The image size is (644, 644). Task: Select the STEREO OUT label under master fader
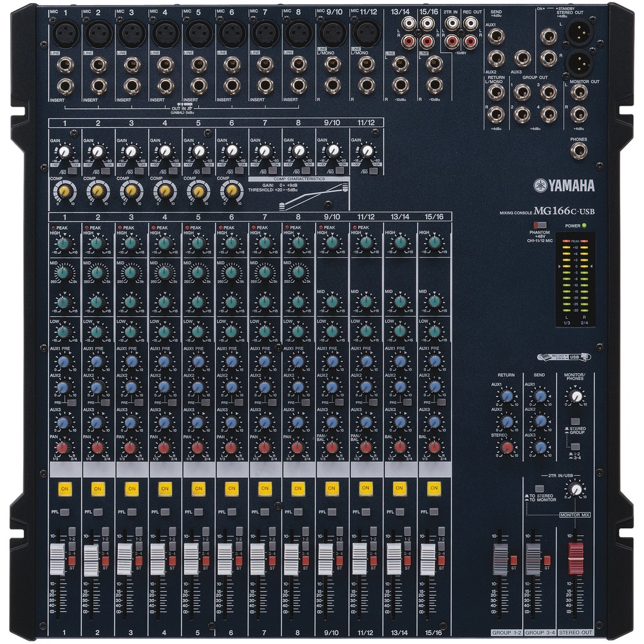coord(575,632)
